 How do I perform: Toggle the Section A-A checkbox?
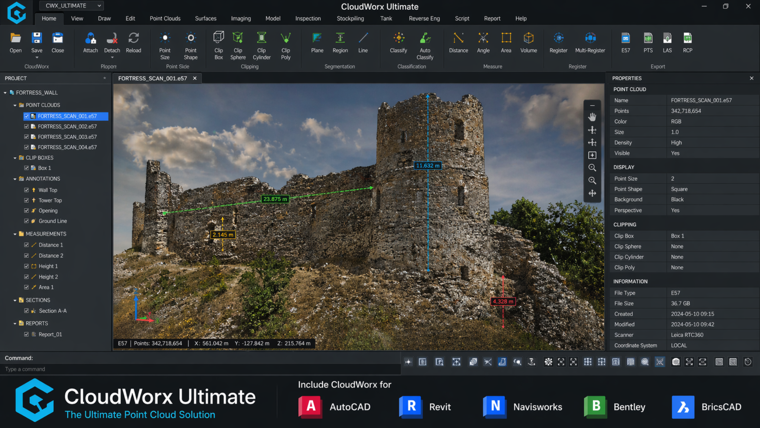pyautogui.click(x=27, y=311)
